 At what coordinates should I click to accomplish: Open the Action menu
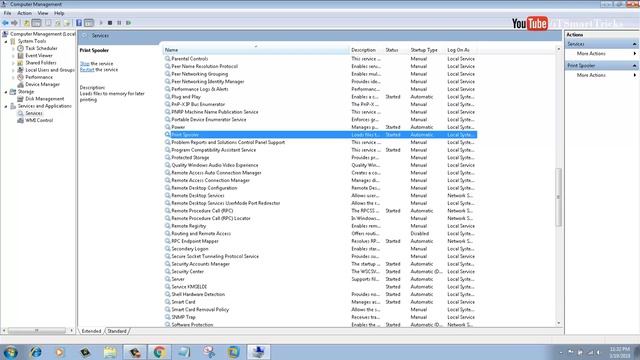coord(24,13)
